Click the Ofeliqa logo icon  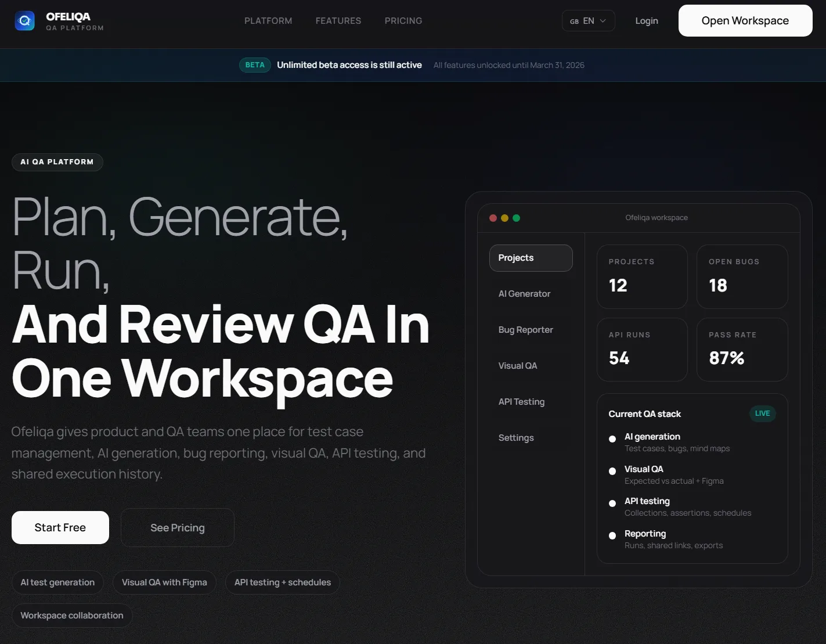pyautogui.click(x=24, y=20)
